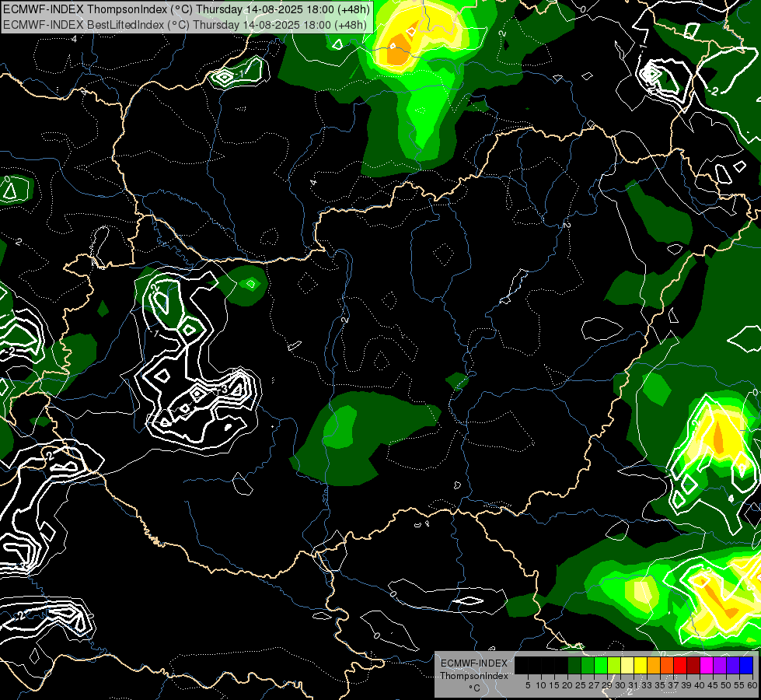Viewport: 761px width, 700px height.
Task: Click the magenta 40–45 legend swatch
Action: pyautogui.click(x=706, y=665)
